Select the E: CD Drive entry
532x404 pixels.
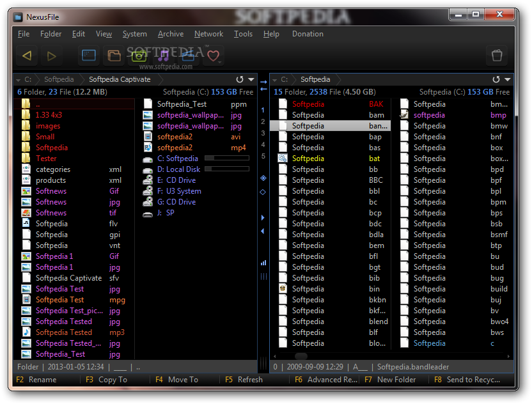click(x=176, y=180)
